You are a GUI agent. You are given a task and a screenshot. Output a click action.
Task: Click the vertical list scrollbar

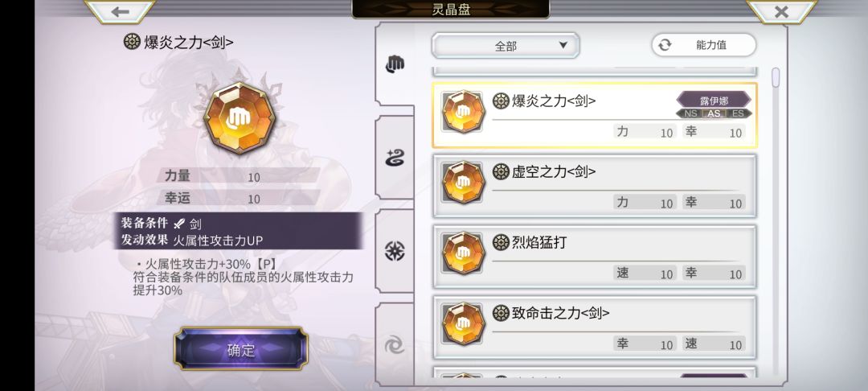(x=775, y=77)
